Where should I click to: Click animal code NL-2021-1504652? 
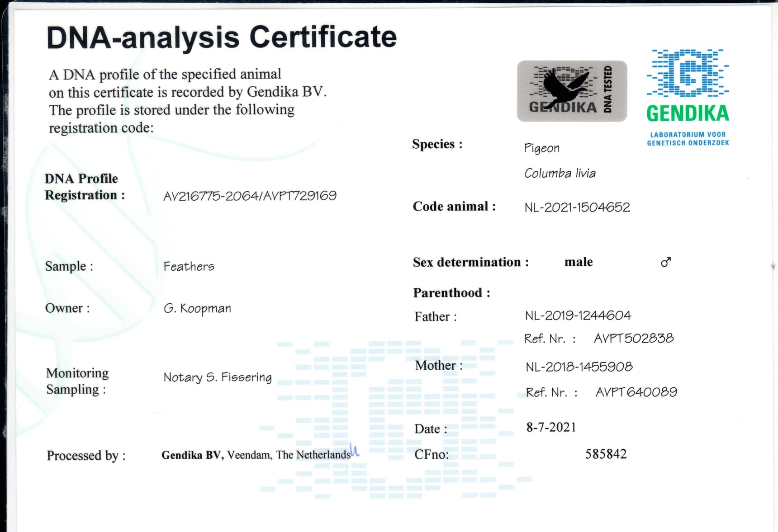tap(577, 207)
